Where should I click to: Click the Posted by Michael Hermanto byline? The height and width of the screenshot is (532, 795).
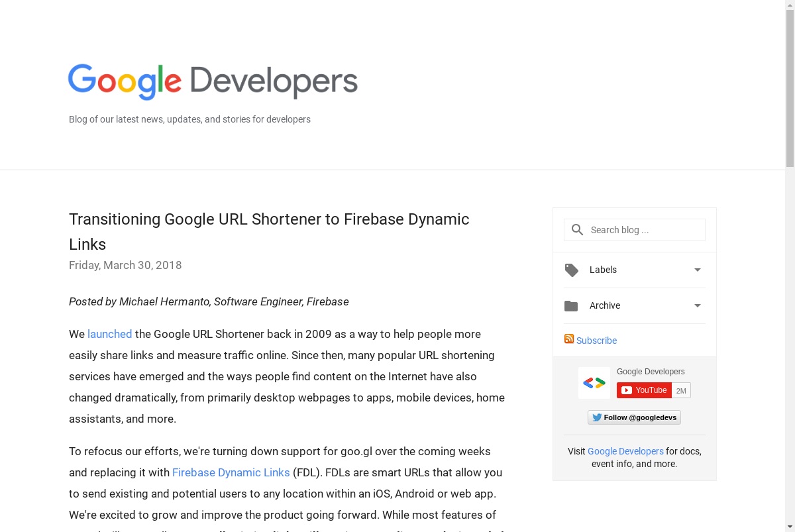[x=209, y=301]
